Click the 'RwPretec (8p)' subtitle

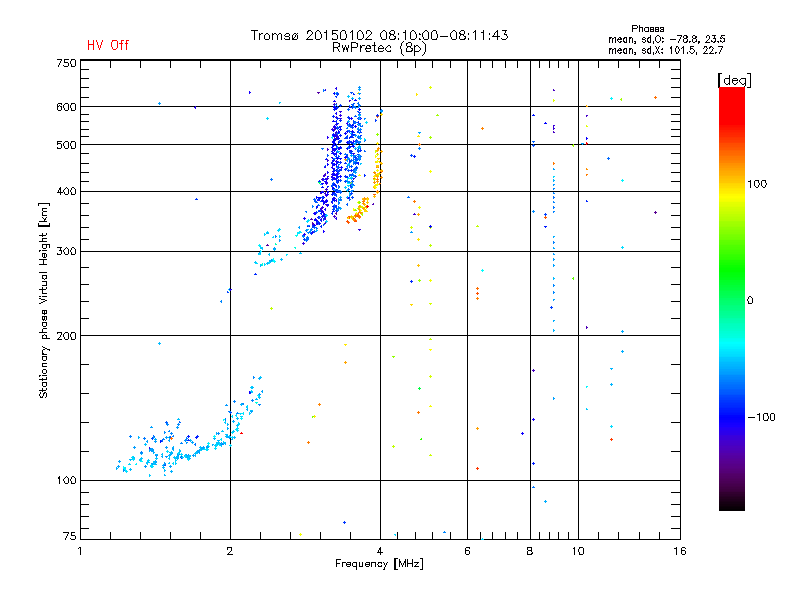[379, 48]
